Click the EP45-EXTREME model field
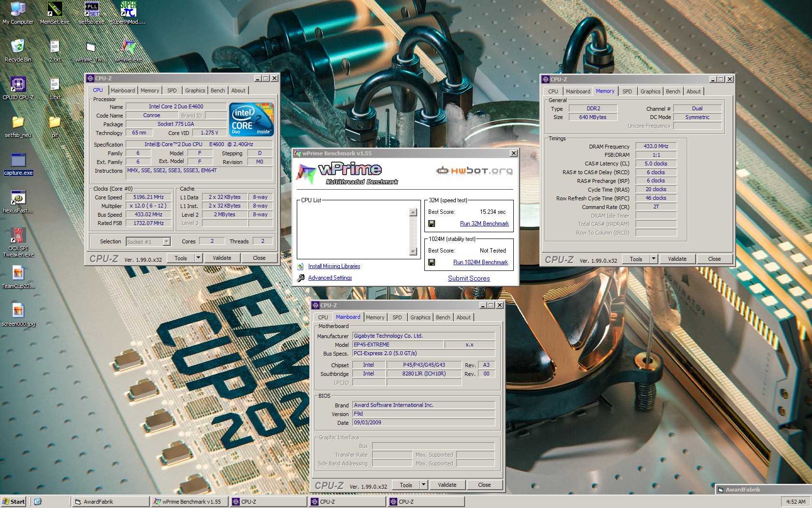Viewport: 812px width, 508px height. pos(397,344)
